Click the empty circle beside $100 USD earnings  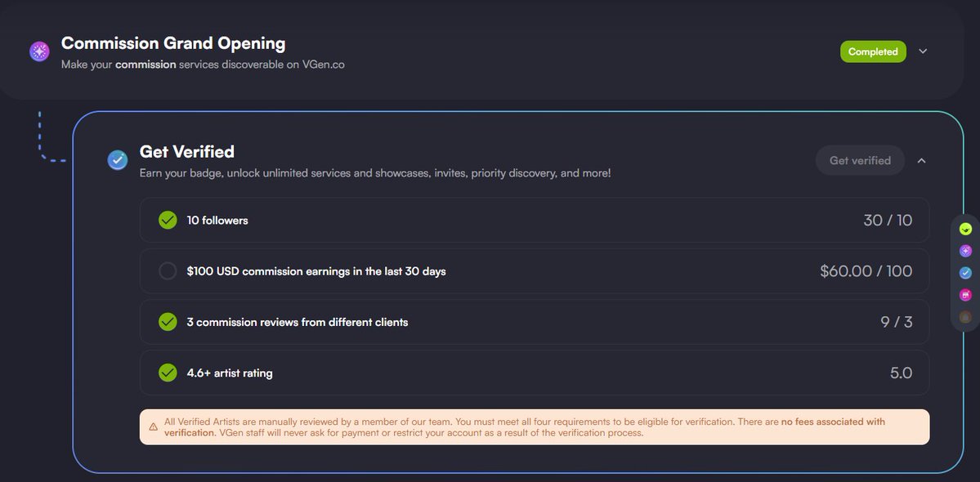pyautogui.click(x=168, y=271)
